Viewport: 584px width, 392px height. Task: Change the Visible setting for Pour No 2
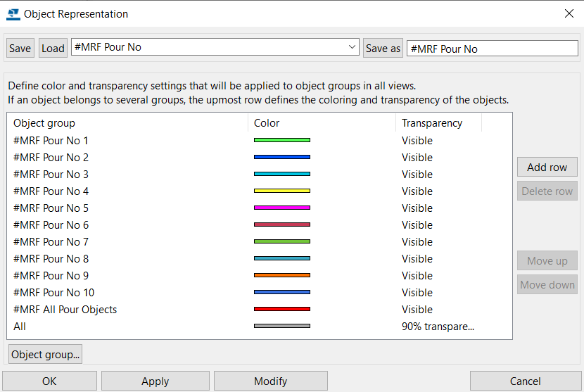click(417, 157)
